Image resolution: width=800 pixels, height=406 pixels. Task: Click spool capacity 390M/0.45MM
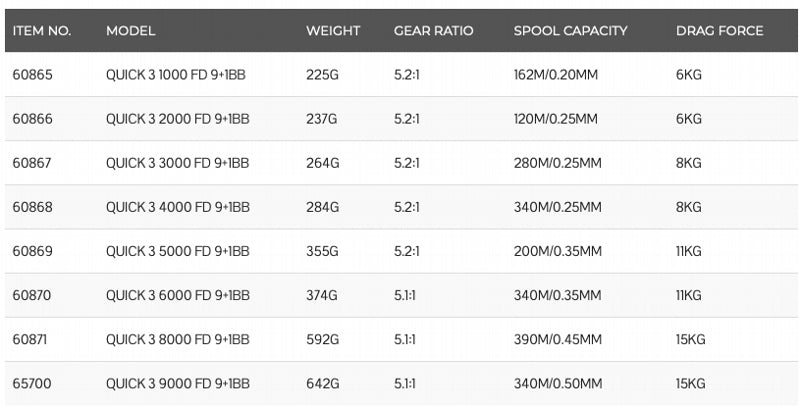click(558, 340)
